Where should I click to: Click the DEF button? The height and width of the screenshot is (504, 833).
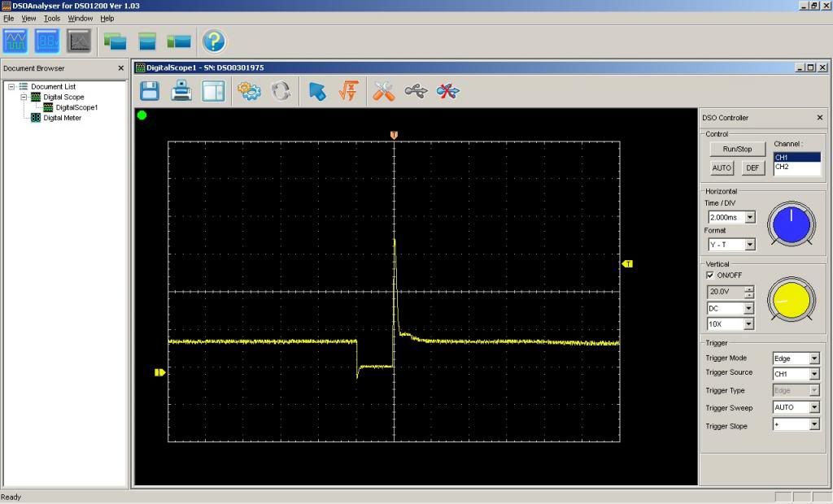(752, 167)
